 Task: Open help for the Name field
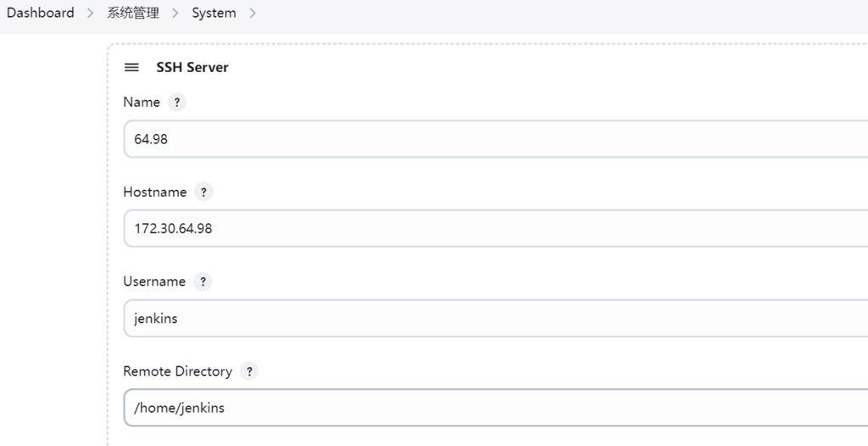click(176, 103)
